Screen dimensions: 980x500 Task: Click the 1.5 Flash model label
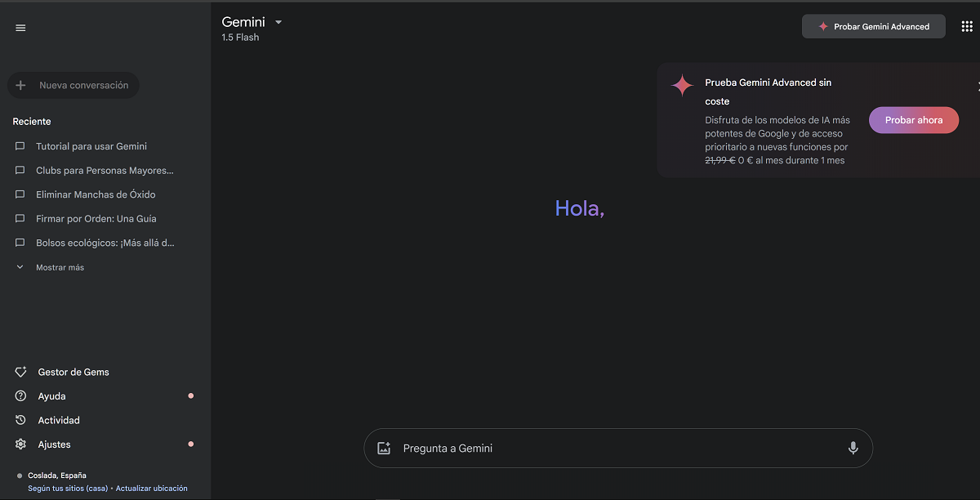click(x=240, y=38)
